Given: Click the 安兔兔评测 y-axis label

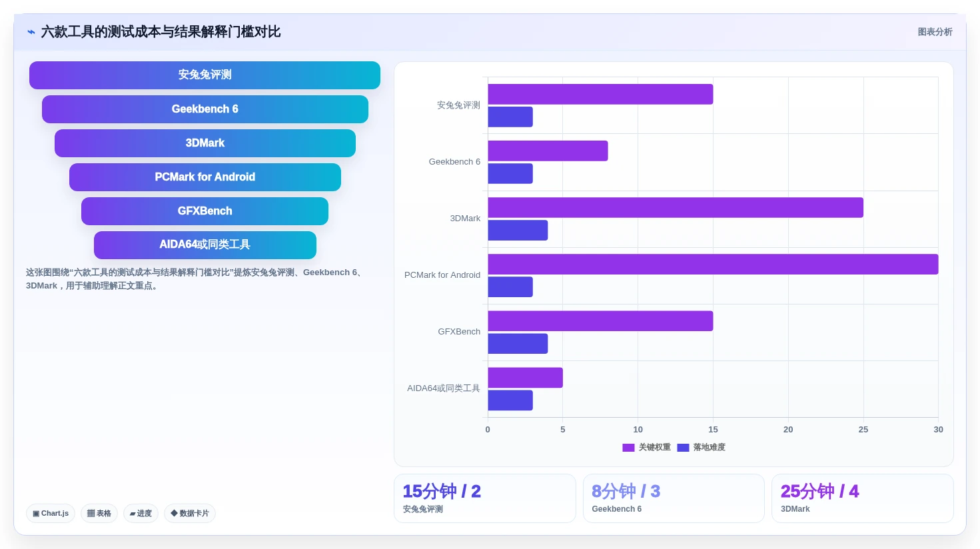Looking at the screenshot, I should pos(458,105).
